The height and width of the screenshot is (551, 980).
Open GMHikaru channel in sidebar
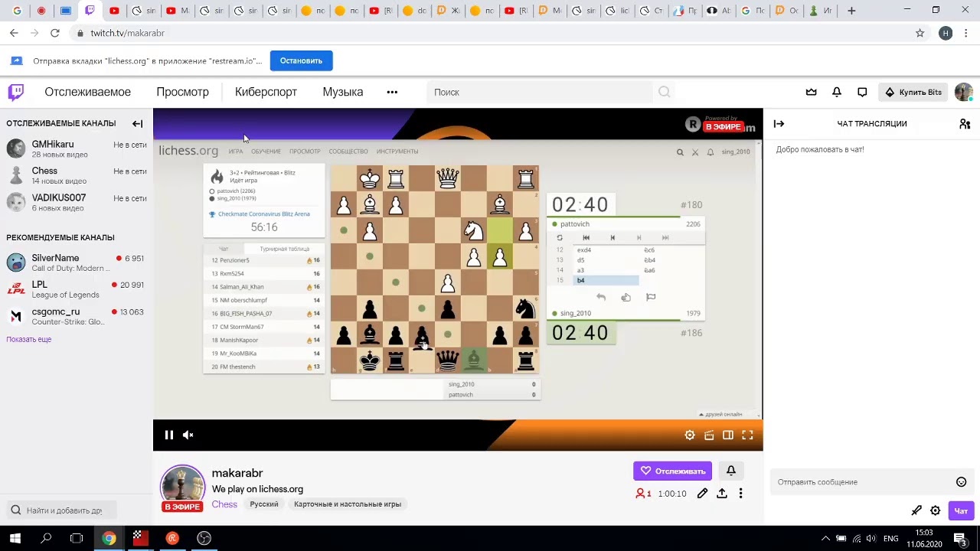click(77, 149)
